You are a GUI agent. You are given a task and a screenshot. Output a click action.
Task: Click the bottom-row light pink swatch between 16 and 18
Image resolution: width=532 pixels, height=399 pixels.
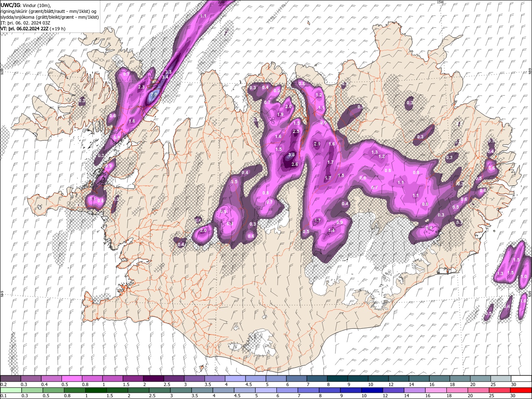point(436,390)
